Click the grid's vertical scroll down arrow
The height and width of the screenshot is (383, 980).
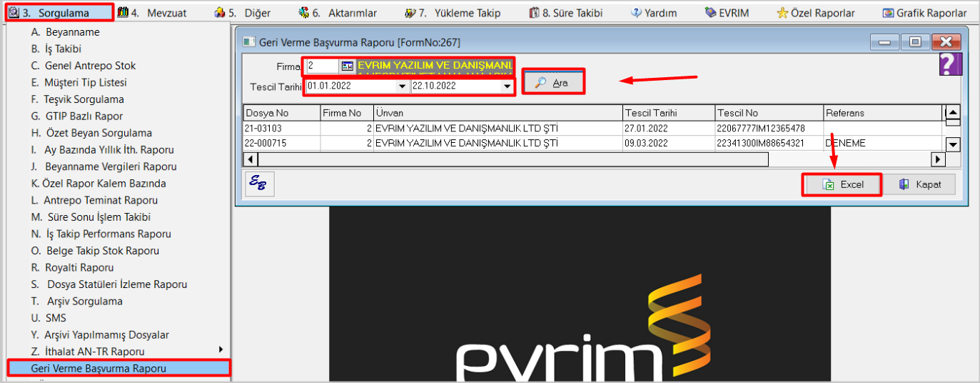click(952, 145)
